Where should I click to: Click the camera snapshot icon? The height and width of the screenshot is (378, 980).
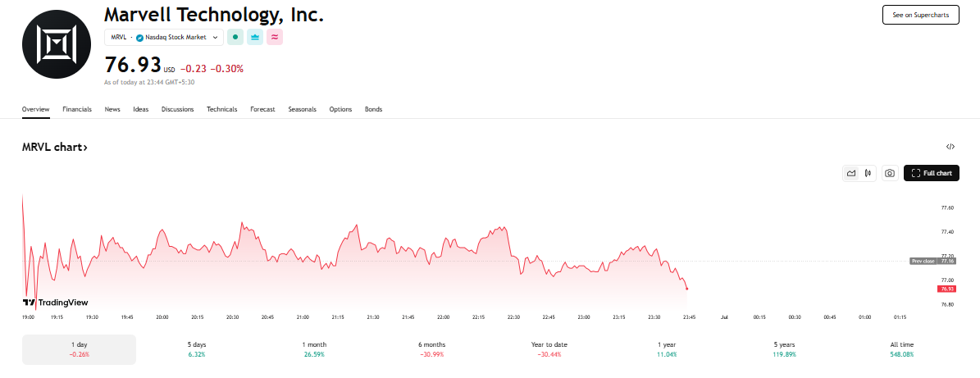pos(890,173)
